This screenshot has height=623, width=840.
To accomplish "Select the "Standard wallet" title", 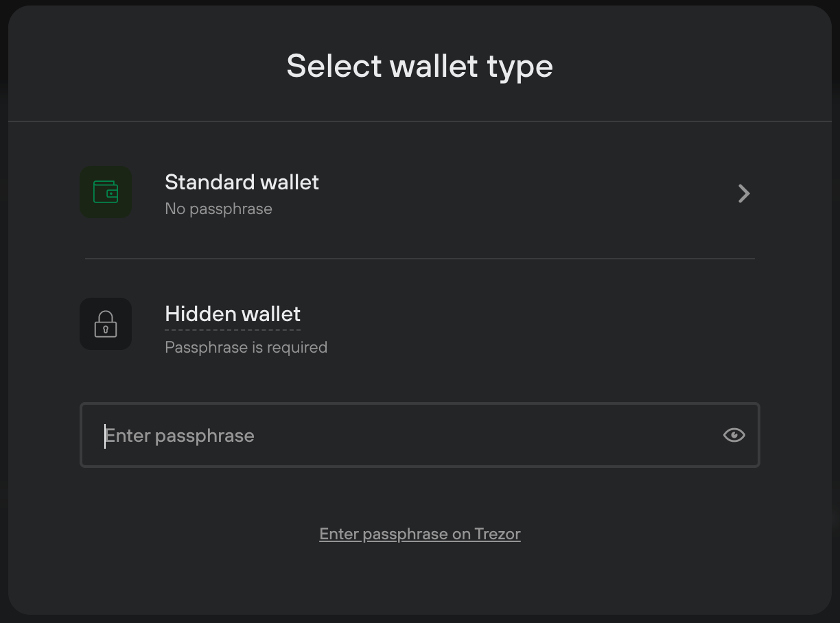I will [242, 183].
